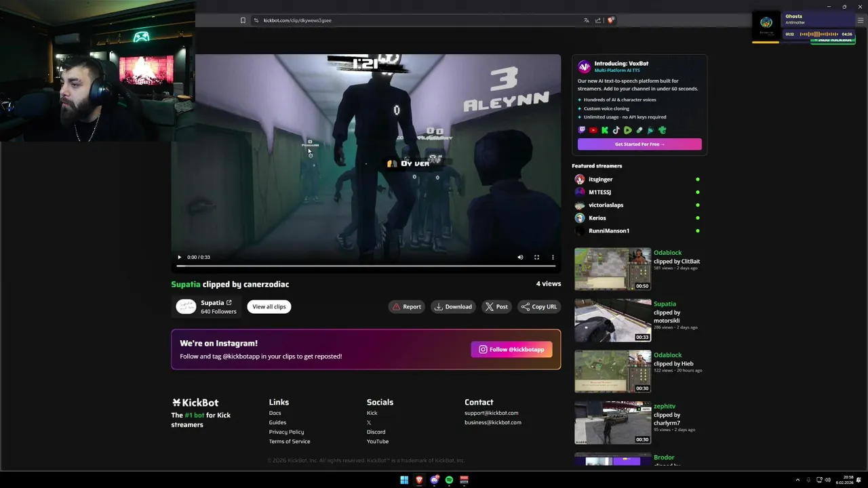Seek on the video progress bar
868x488 pixels.
(366, 266)
